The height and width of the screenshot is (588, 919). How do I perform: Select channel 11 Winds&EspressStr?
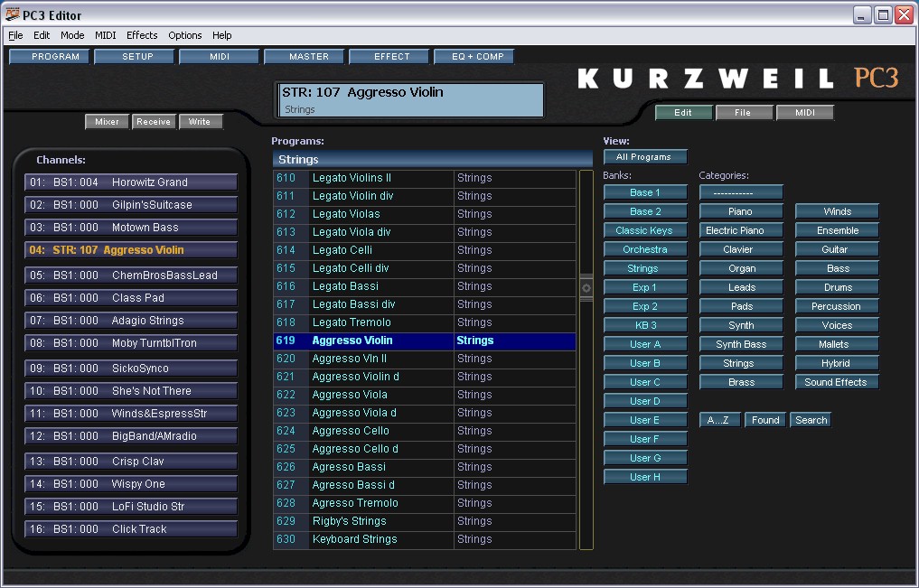pyautogui.click(x=131, y=414)
